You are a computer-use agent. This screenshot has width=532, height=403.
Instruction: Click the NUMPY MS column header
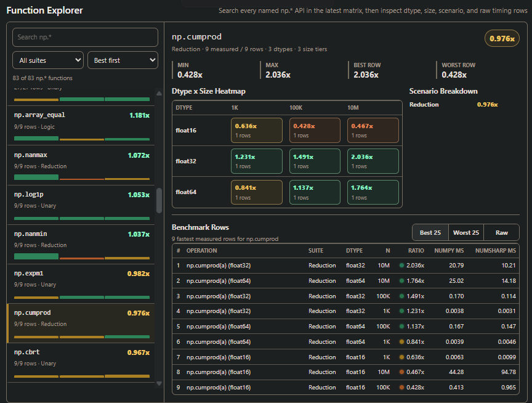pyautogui.click(x=449, y=251)
